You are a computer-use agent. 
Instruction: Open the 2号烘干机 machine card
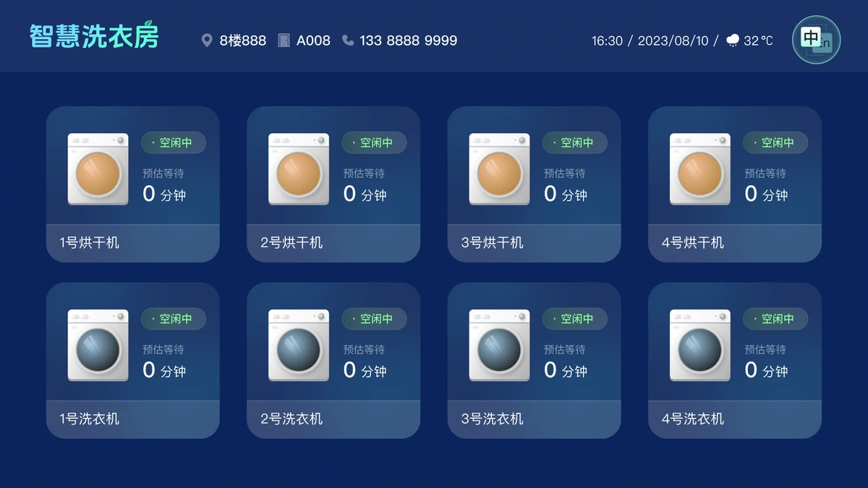[x=333, y=182]
